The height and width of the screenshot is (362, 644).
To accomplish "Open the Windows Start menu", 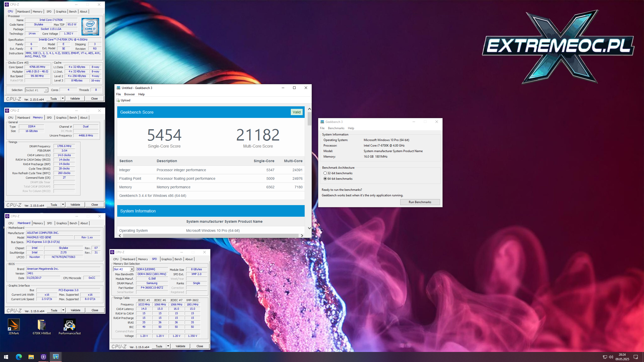I will (x=6, y=357).
